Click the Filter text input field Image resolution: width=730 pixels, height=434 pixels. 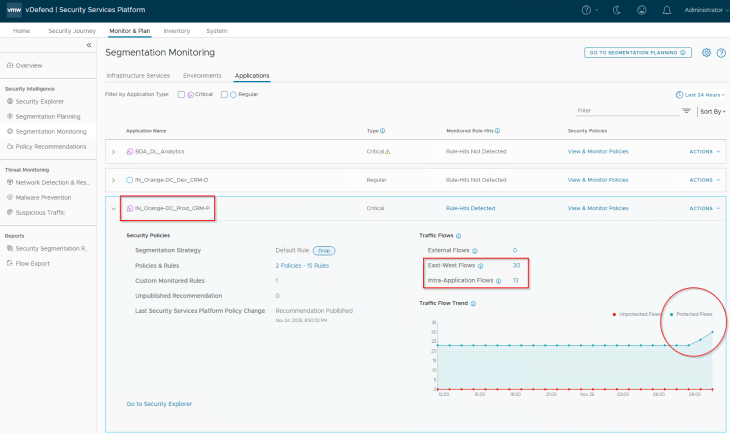click(x=625, y=111)
